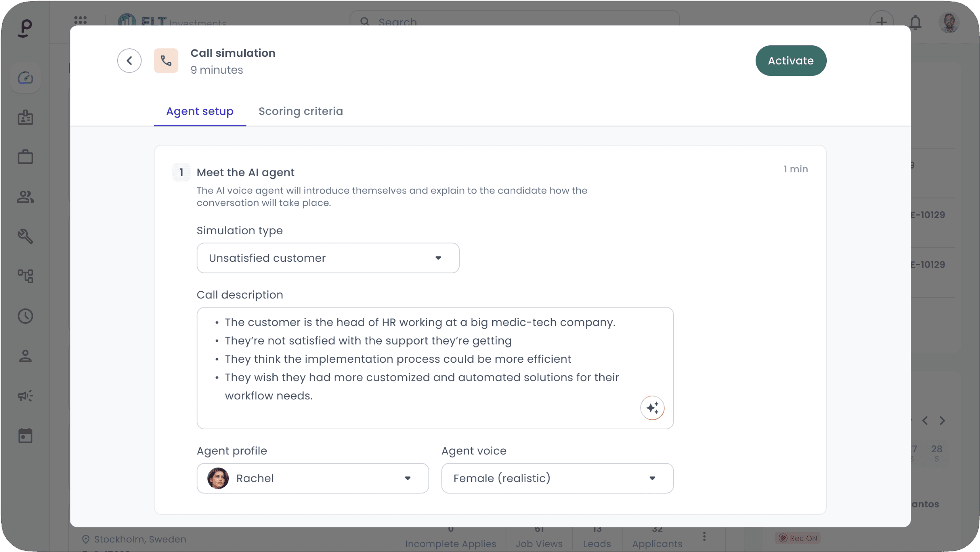Viewport: 980px width, 552px height.
Task: Click the Stockholm, Sweden location text
Action: [x=140, y=539]
